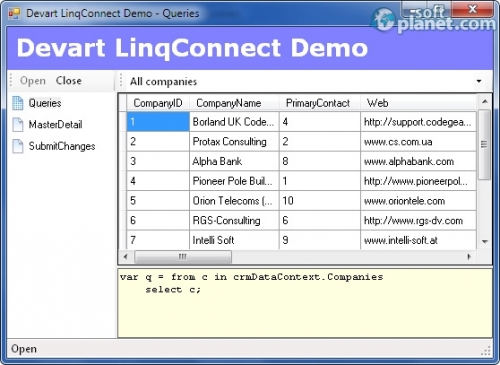Select the Alpha Bank cell
Image resolution: width=500 pixels, height=365 pixels.
click(234, 161)
